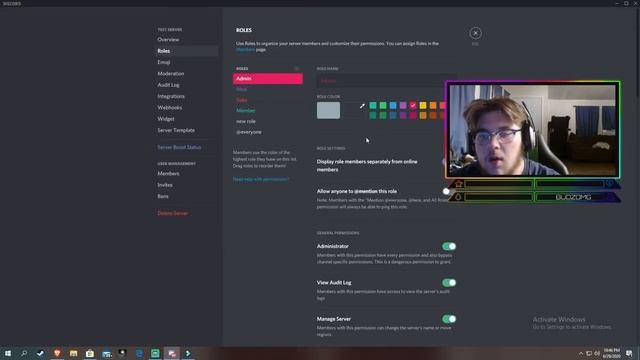This screenshot has width=640, height=360.
Task: Pick the teal color swatch in the top row
Action: [373, 106]
